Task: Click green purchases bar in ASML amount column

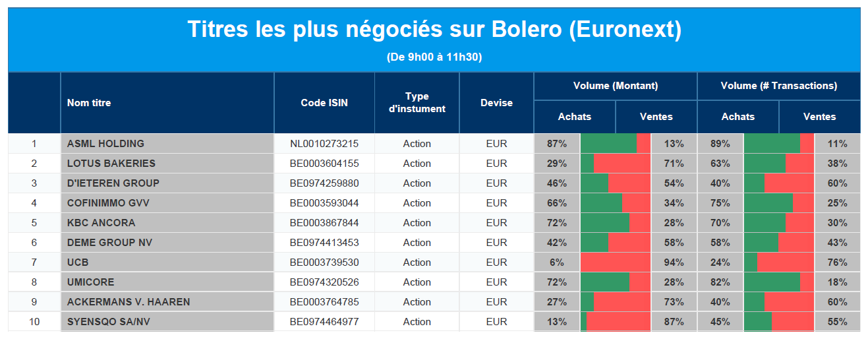Action: pyautogui.click(x=608, y=144)
